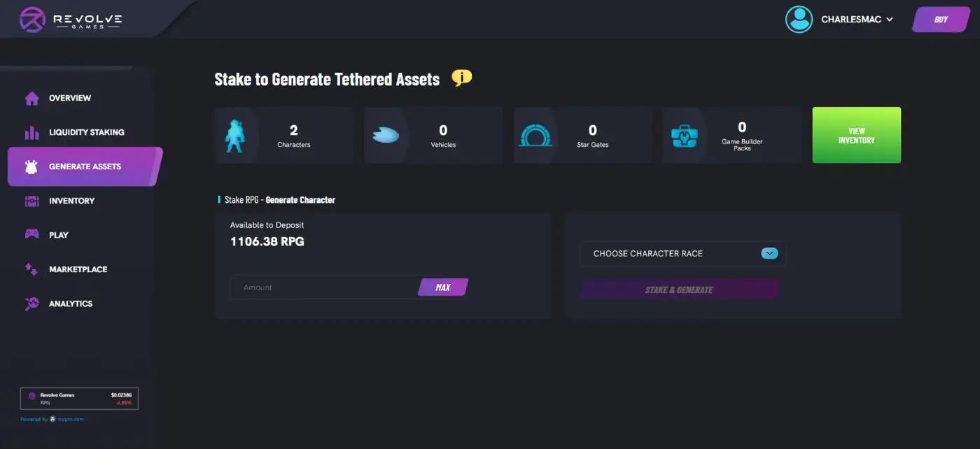Go to Liquidity Staking in sidebar
The width and height of the screenshot is (980, 449).
tap(86, 132)
